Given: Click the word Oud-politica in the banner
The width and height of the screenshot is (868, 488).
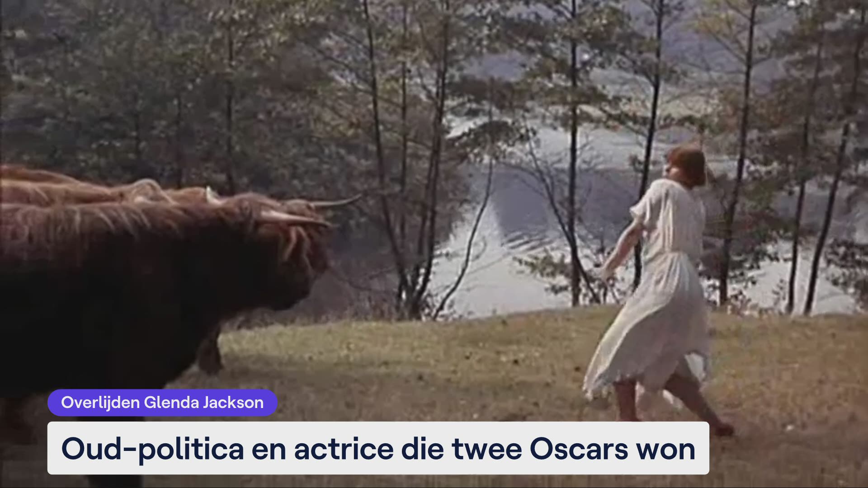Looking at the screenshot, I should pos(152,449).
